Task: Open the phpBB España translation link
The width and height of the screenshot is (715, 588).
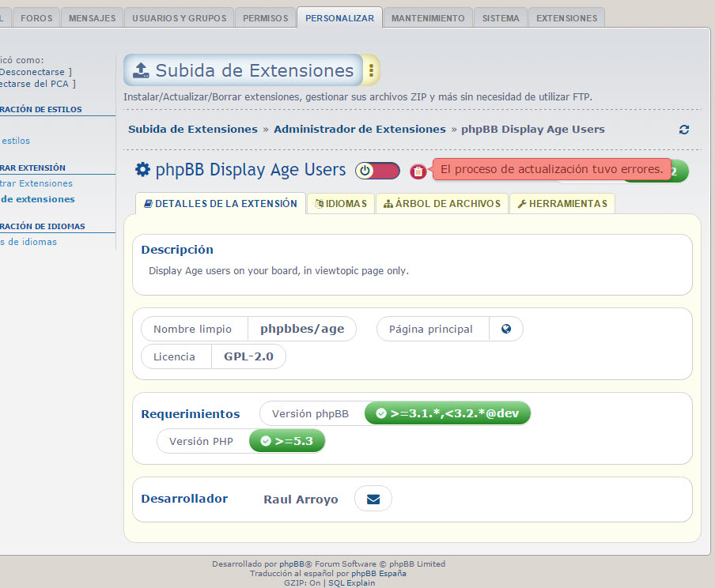Action: [379, 574]
